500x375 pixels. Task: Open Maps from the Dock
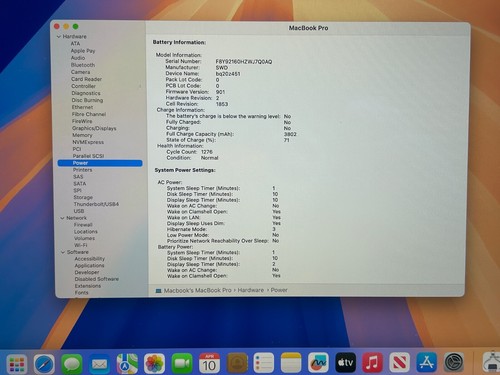127,364
